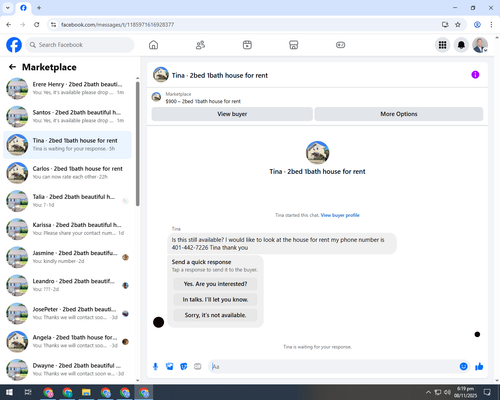Click the message input box Aa
This screenshot has height=400, width=500.
pos(333,367)
